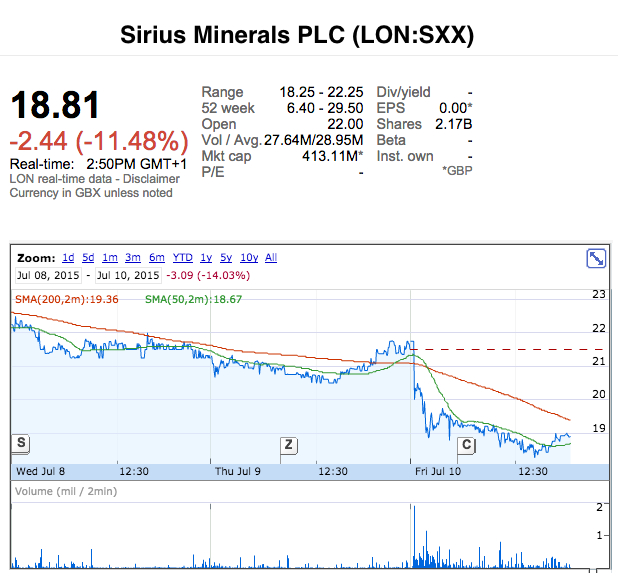Edit the end date Jul 10, 2015 field
The height and width of the screenshot is (576, 618).
127,275
